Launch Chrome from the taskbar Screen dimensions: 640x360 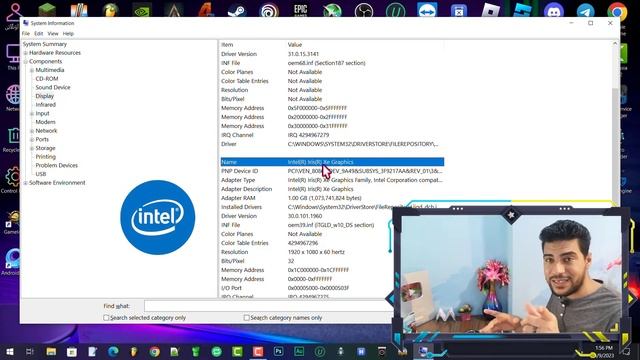(x=154, y=351)
